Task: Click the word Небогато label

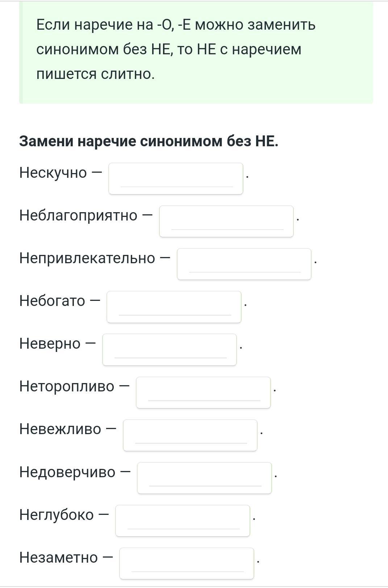Action: point(53,301)
